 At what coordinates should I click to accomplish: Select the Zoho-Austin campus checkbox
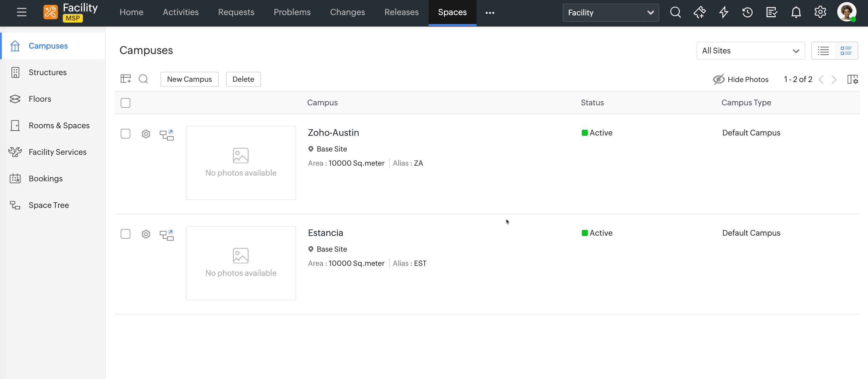pyautogui.click(x=125, y=134)
